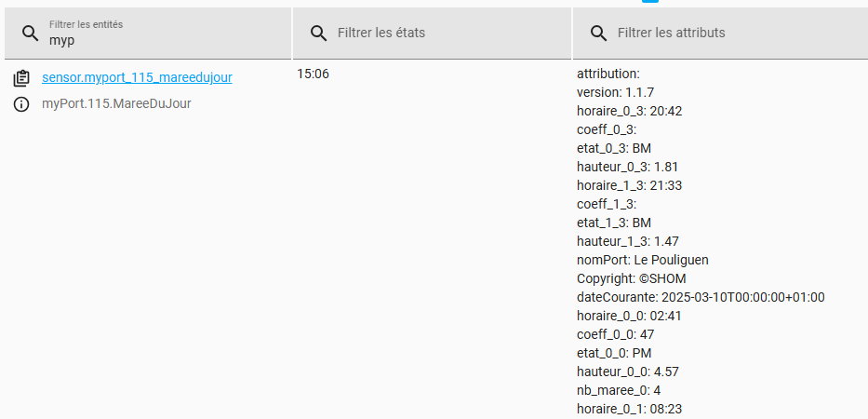This screenshot has height=419, width=868.
Task: Click the myPort.115.MareeDuJour friendly name
Action: [x=116, y=104]
